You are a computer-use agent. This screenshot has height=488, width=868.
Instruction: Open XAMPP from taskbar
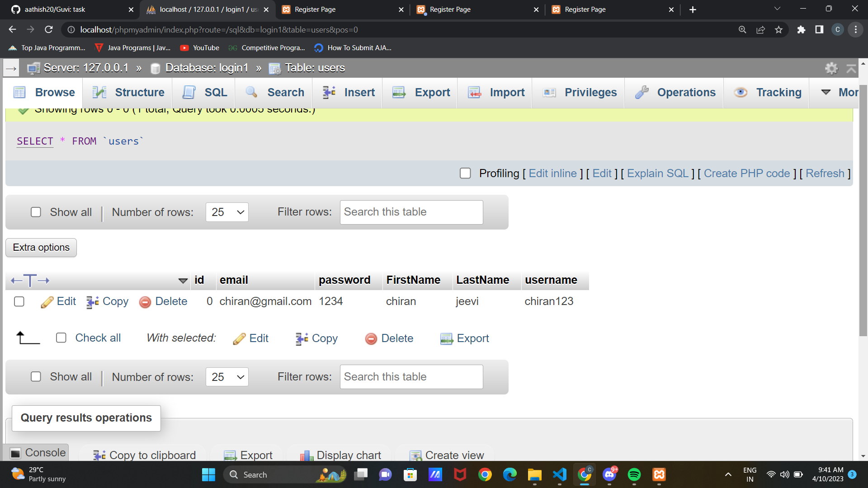point(659,474)
